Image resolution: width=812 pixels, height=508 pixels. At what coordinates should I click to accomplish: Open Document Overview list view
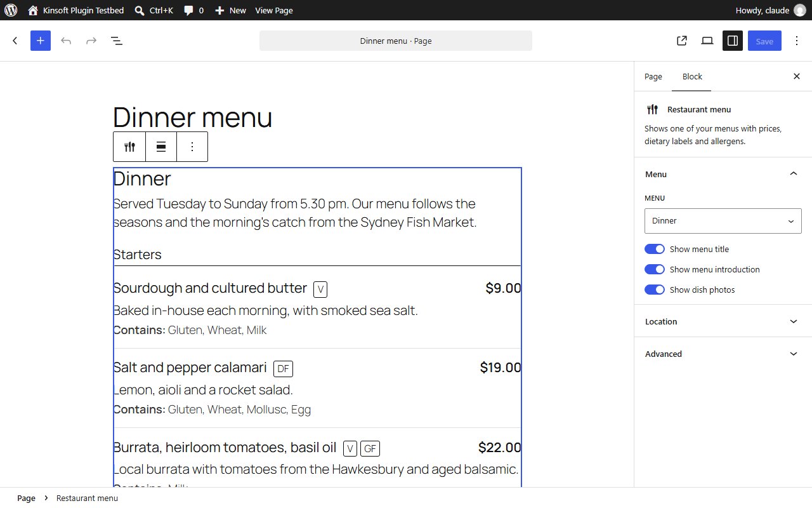[117, 41]
